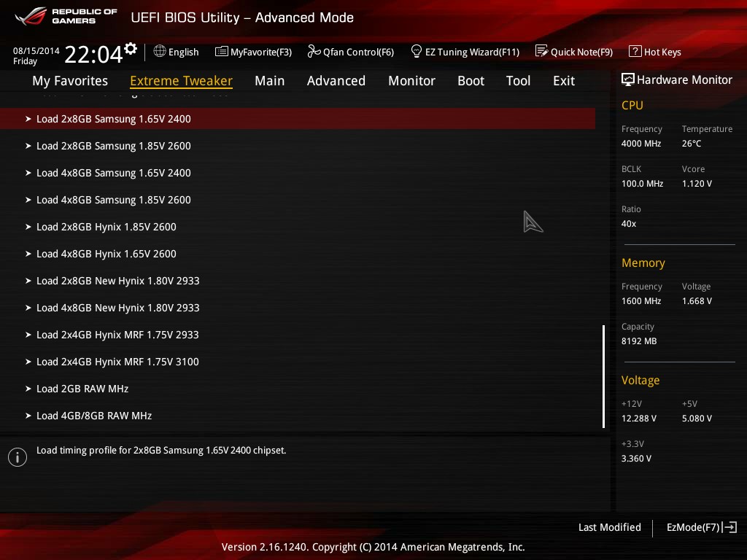This screenshot has height=560, width=747.
Task: Expand Load 2x8GB Hynix 1.85V 2600 arrow
Action: tap(28, 227)
